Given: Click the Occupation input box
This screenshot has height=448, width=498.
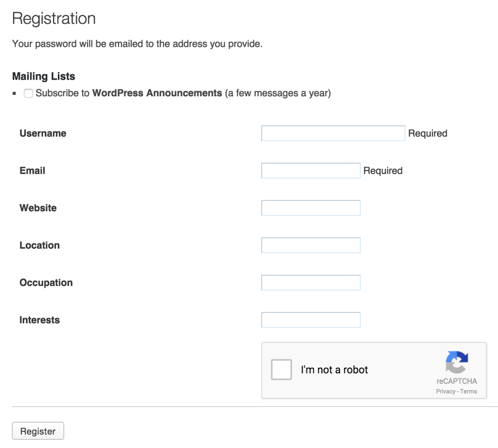Looking at the screenshot, I should click(311, 283).
